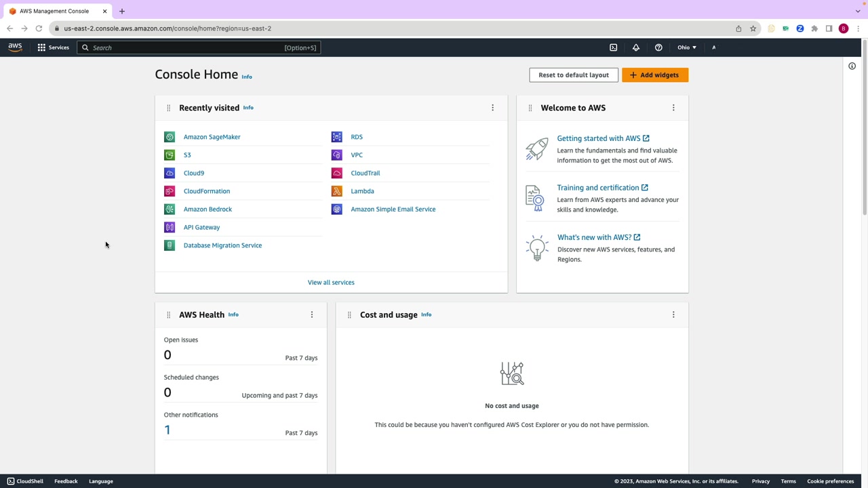Open the Recently visited widget options menu
This screenshot has width=868, height=488.
pos(493,108)
